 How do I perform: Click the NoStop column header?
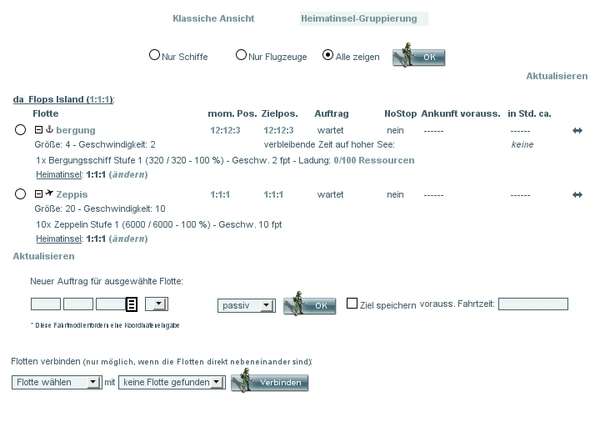click(400, 114)
